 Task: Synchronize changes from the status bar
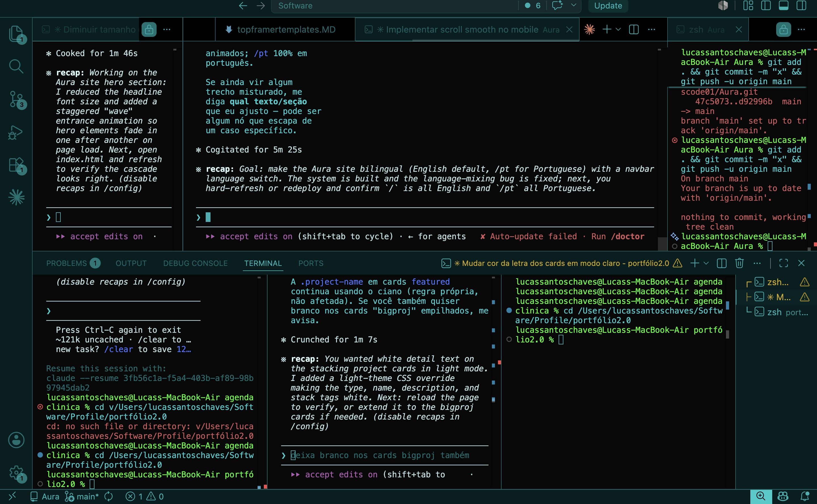(x=108, y=497)
